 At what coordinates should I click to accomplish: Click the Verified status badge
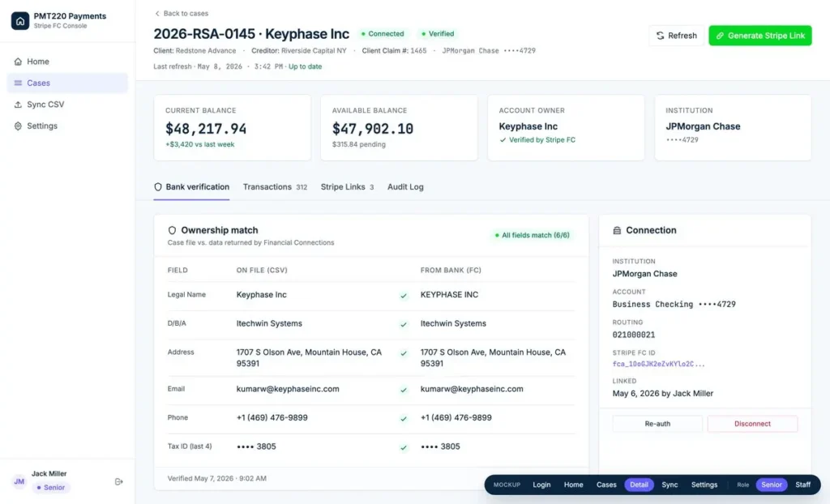coord(438,33)
